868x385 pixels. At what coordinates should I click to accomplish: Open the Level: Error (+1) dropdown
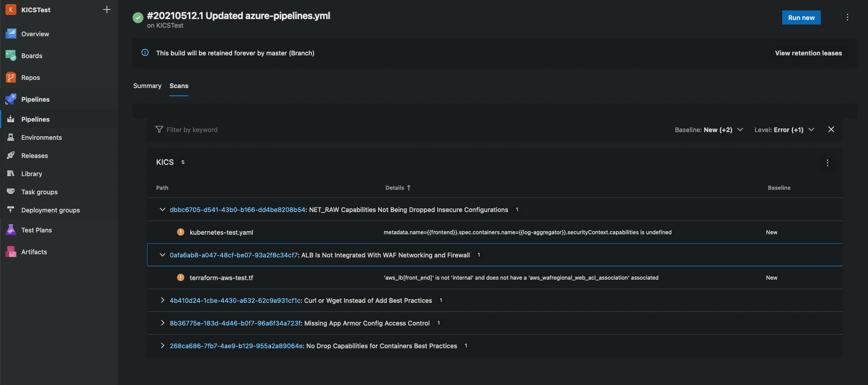(784, 130)
